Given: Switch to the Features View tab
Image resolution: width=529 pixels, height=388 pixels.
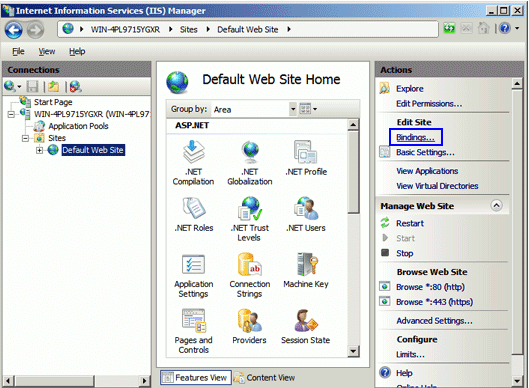Looking at the screenshot, I should click(x=196, y=378).
